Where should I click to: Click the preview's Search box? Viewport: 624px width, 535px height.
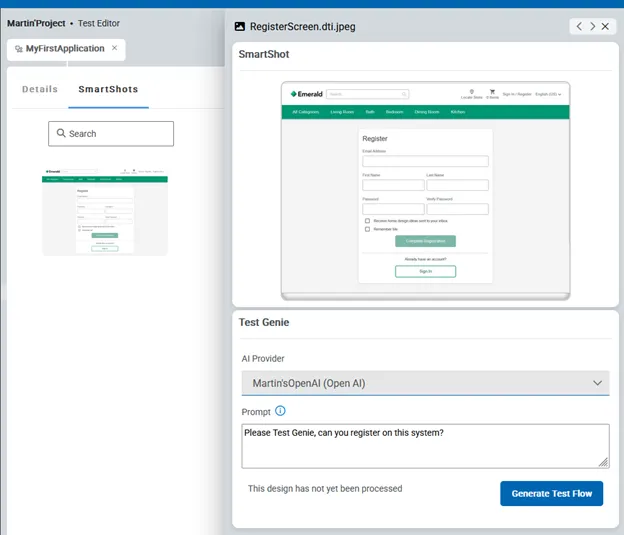368,94
